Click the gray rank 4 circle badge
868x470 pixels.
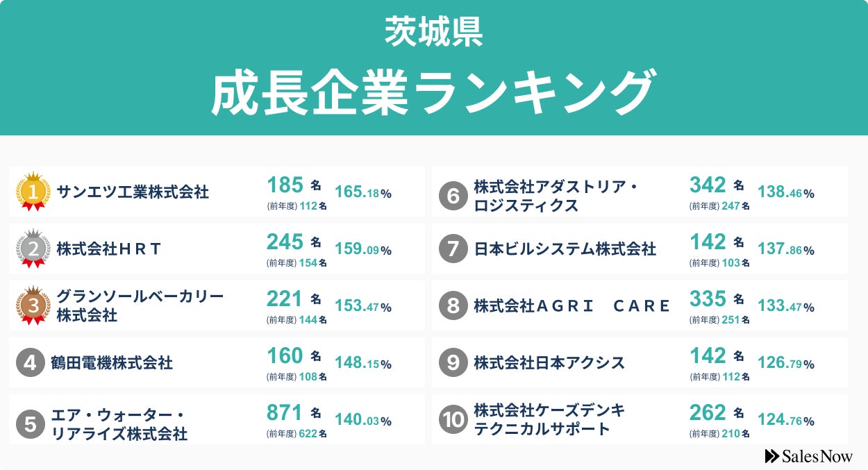pyautogui.click(x=30, y=362)
